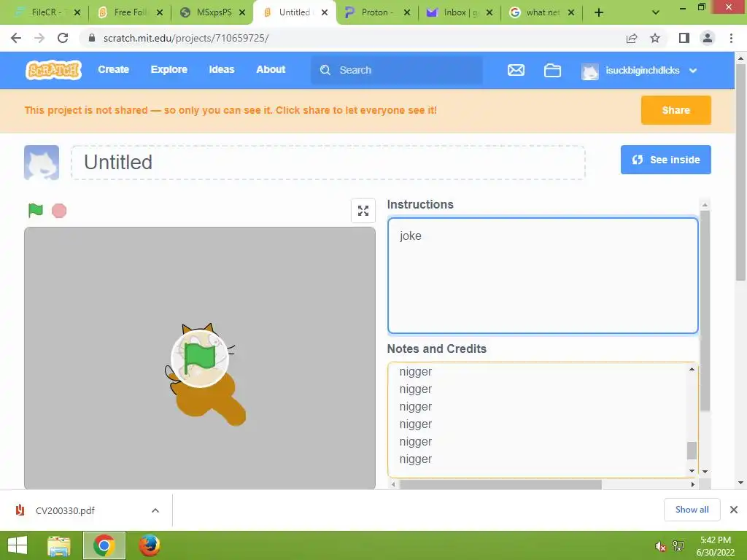Go back in browser history
This screenshot has height=560, width=747.
point(16,38)
